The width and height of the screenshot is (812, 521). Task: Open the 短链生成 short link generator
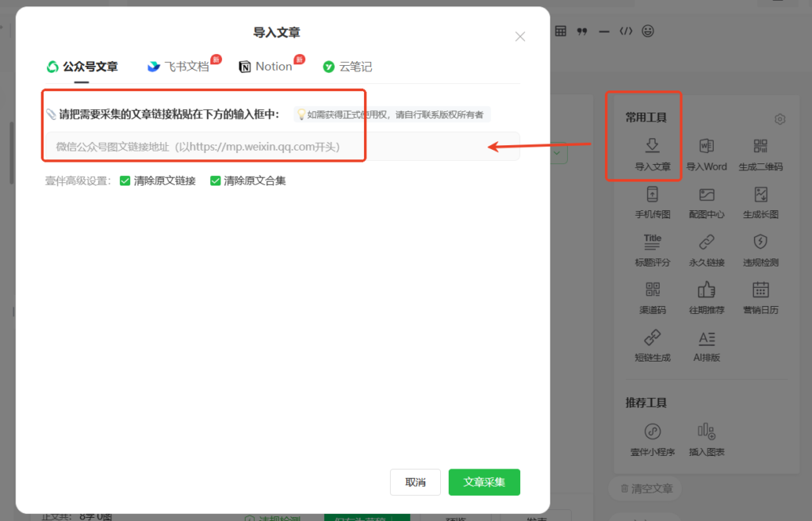(652, 346)
